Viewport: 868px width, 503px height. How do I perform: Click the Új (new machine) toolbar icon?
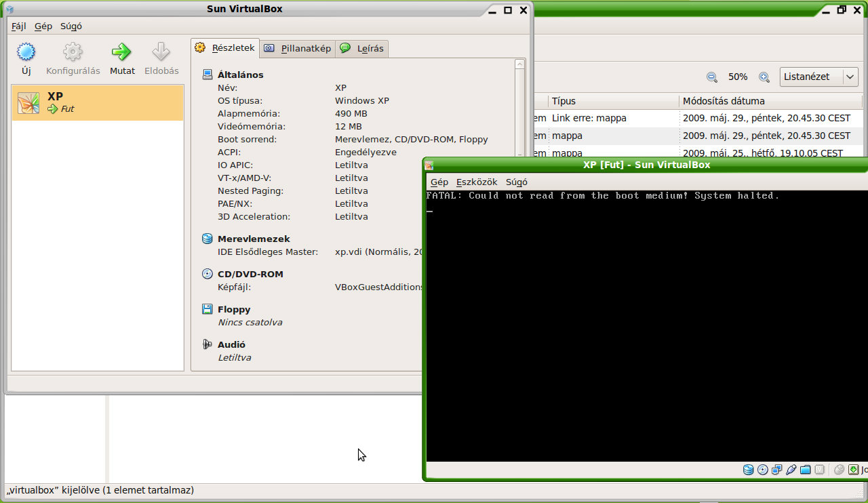(26, 52)
